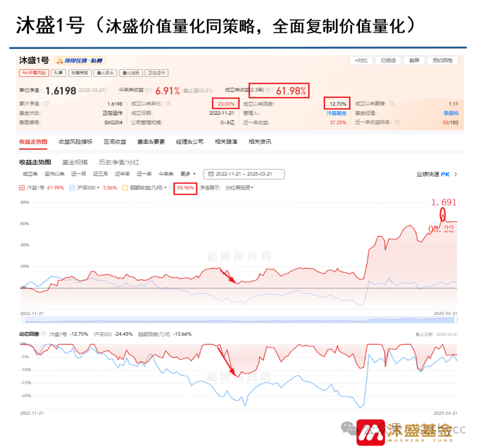The width and height of the screenshot is (481, 448).
Task: Click the calendar icon in the date range picker
Action: 211,174
